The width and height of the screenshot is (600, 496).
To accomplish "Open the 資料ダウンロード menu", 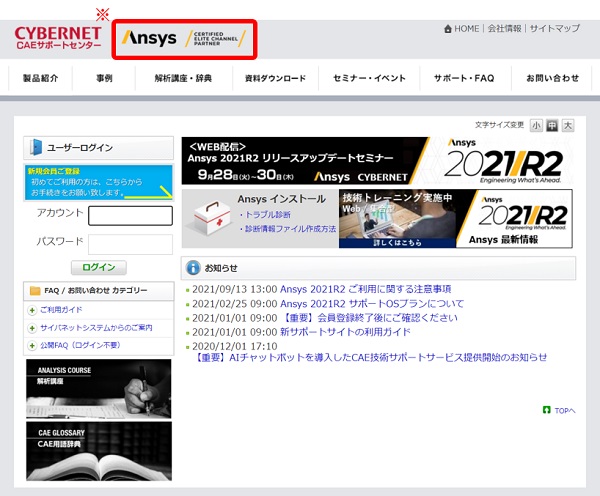I will [276, 78].
